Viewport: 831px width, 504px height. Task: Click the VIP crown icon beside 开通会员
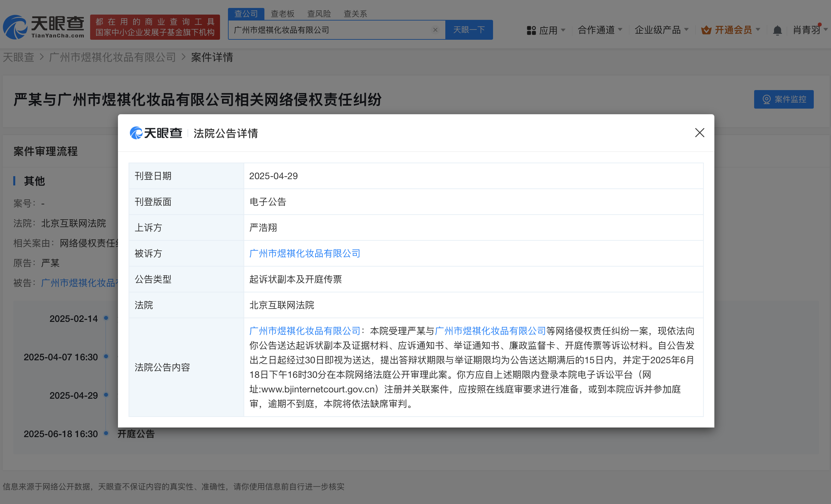pyautogui.click(x=706, y=30)
